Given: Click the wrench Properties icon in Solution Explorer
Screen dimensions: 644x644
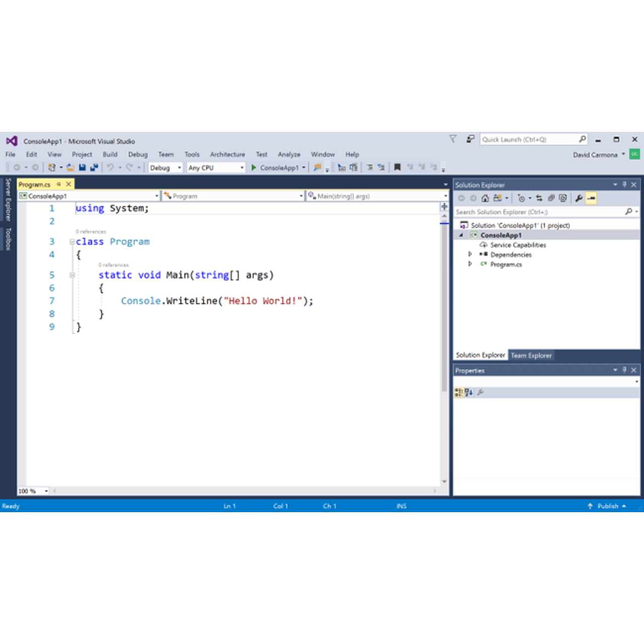Looking at the screenshot, I should pyautogui.click(x=579, y=198).
